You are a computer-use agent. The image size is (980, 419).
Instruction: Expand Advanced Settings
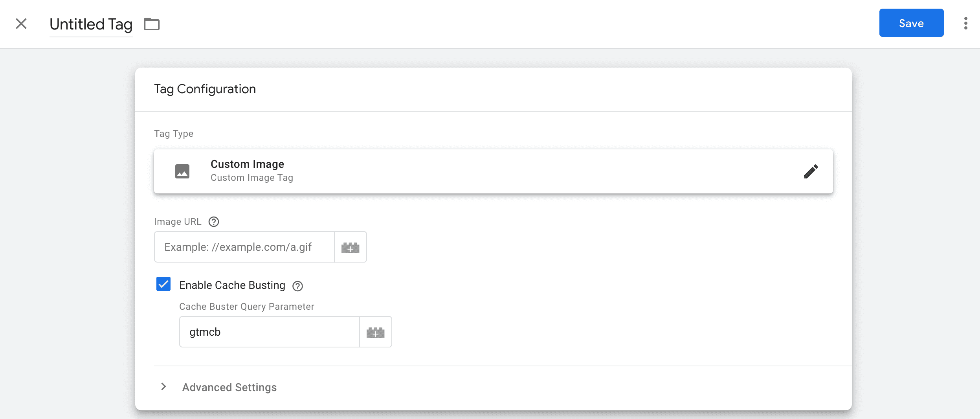[x=229, y=387]
